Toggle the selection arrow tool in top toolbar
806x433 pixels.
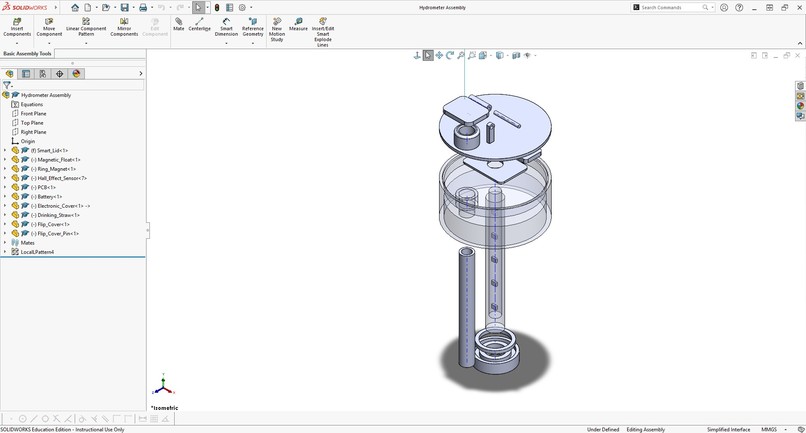[x=198, y=8]
